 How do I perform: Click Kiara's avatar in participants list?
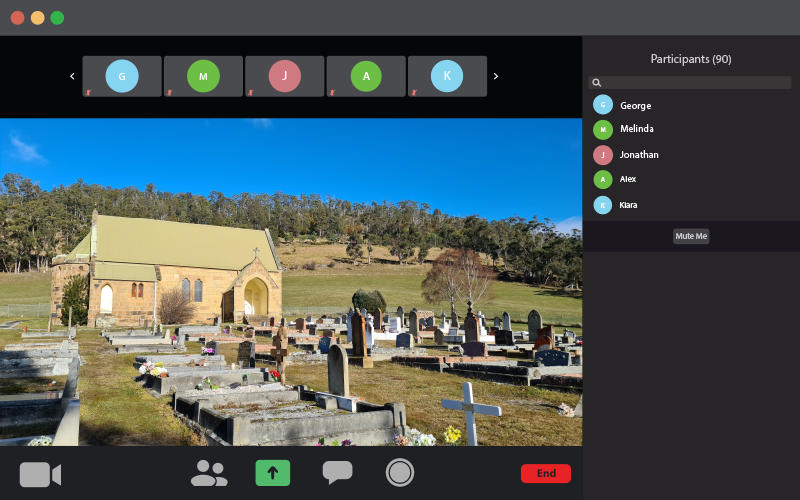(x=603, y=205)
